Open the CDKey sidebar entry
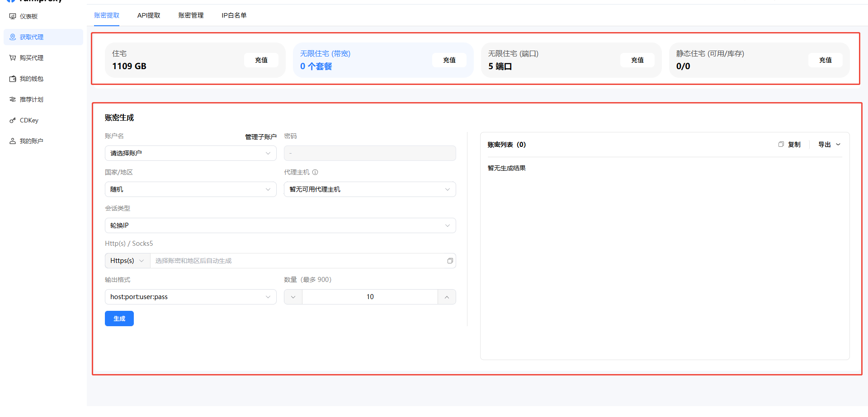Image resolution: width=868 pixels, height=417 pixels. 43,120
